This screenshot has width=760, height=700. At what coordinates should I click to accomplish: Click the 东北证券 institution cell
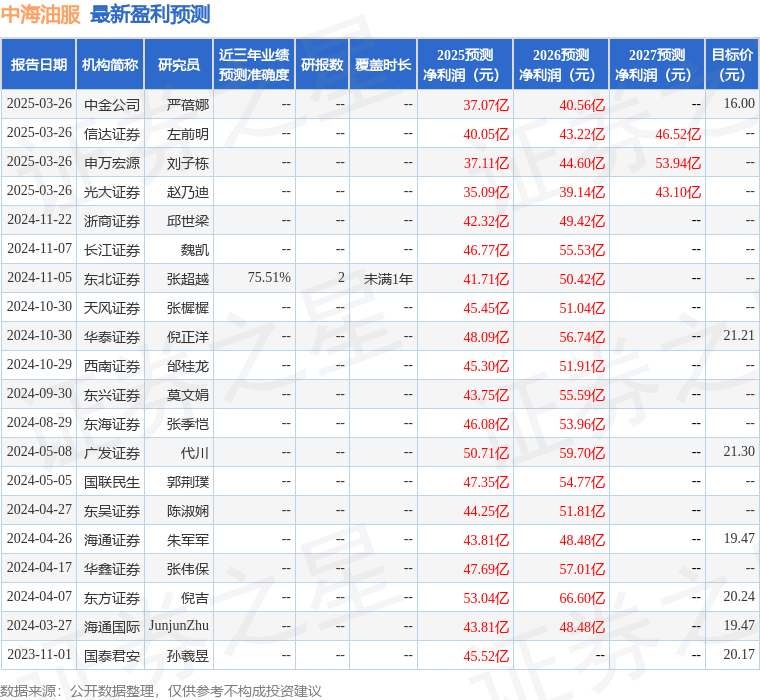(x=112, y=279)
